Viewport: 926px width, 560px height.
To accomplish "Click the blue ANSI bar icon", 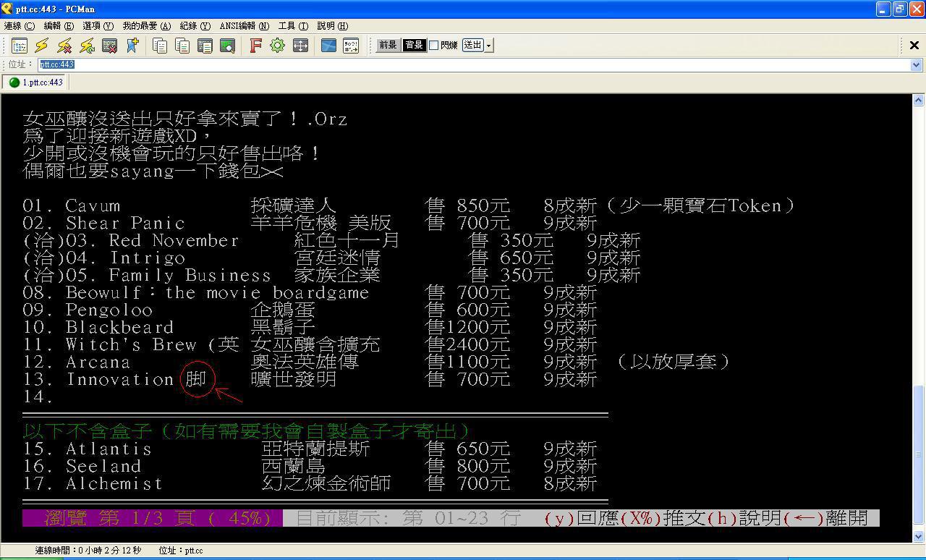I will (x=328, y=46).
